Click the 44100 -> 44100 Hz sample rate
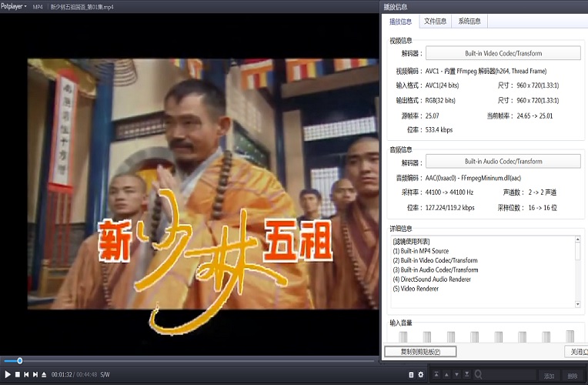Viewport: 588px width, 385px height. (x=449, y=192)
